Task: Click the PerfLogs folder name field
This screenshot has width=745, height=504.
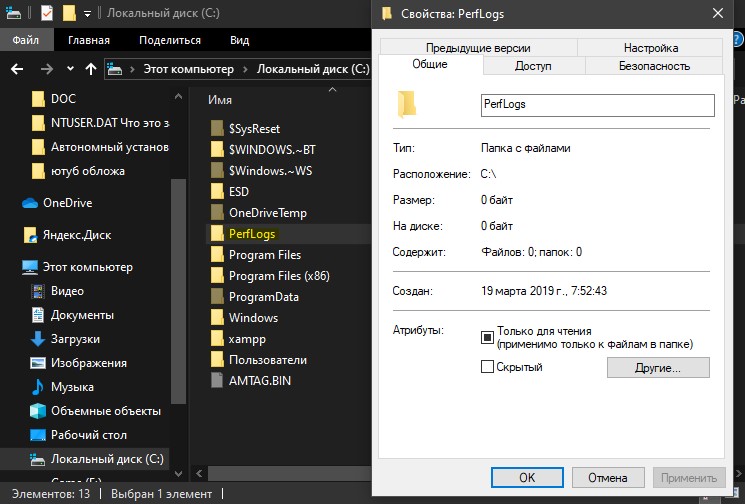Action: pyautogui.click(x=598, y=105)
